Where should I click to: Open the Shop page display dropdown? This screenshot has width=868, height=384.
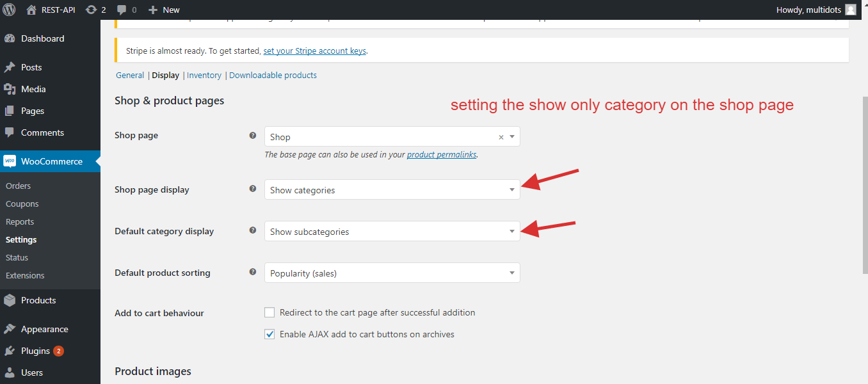point(392,189)
